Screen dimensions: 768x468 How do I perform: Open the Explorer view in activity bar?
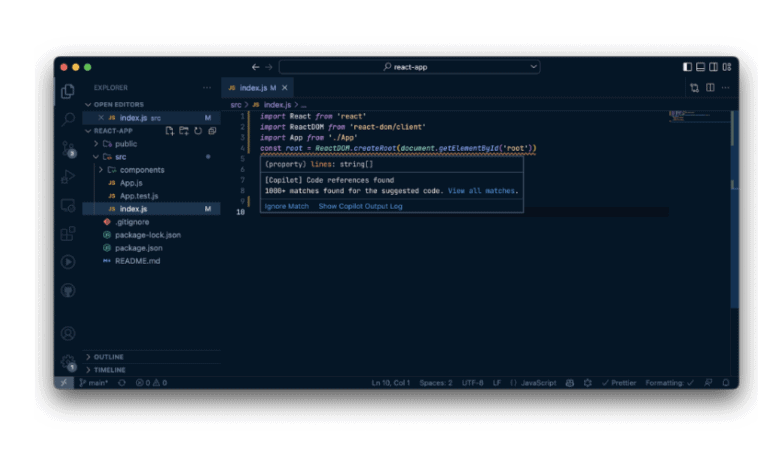pos(68,92)
